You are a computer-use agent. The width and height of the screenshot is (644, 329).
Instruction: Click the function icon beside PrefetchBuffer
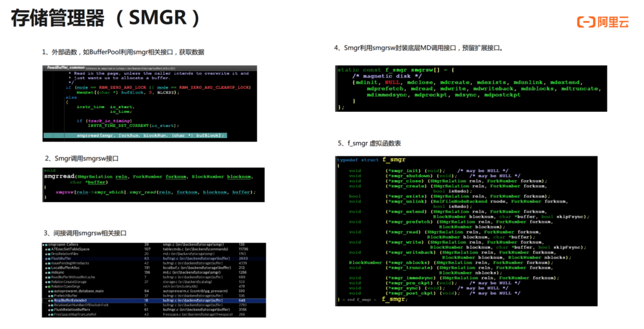[52, 296]
